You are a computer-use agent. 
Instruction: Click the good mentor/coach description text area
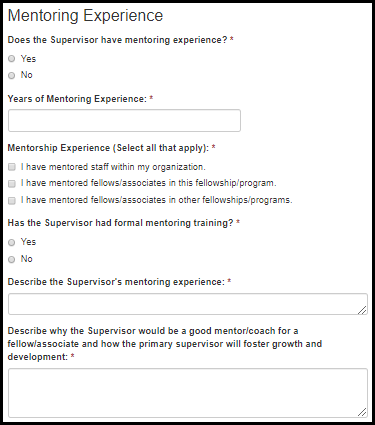188,393
